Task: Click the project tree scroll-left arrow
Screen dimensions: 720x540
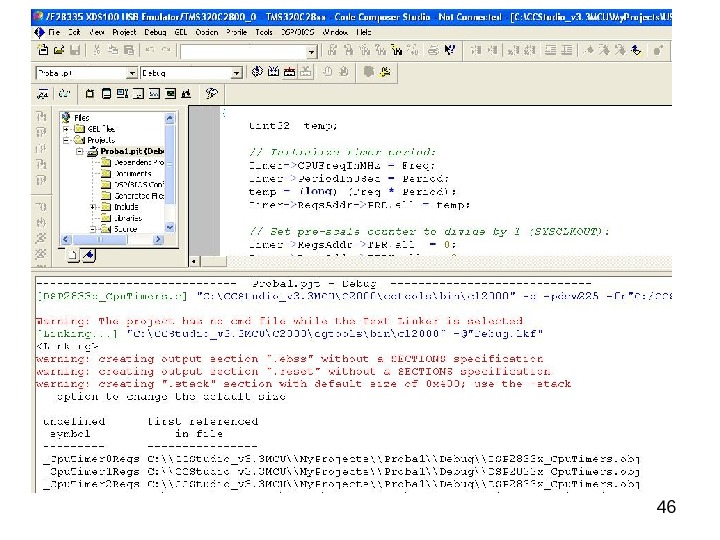Action: click(66, 239)
